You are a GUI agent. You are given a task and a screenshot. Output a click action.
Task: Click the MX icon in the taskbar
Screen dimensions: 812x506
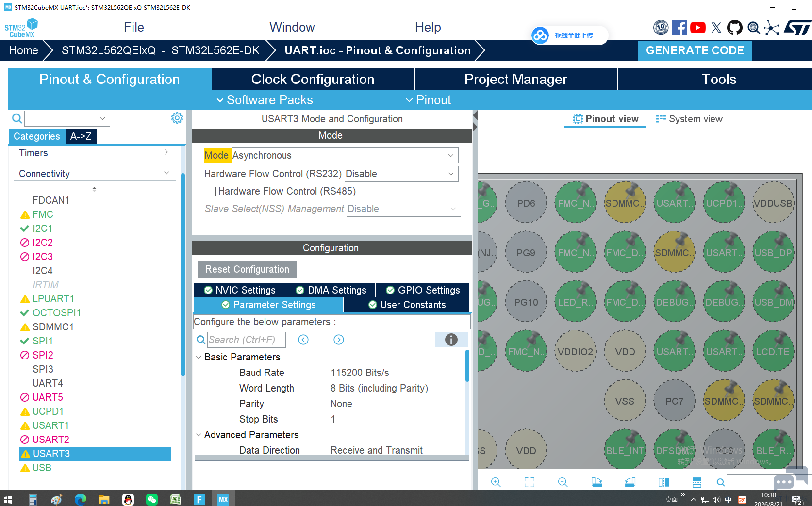click(x=223, y=499)
